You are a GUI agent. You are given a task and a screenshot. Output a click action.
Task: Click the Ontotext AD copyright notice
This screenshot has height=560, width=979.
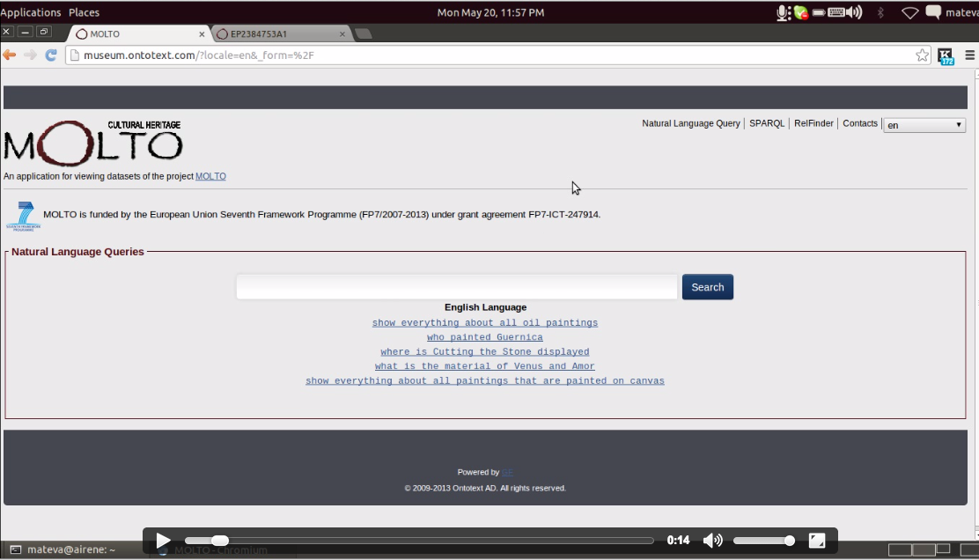coord(485,488)
